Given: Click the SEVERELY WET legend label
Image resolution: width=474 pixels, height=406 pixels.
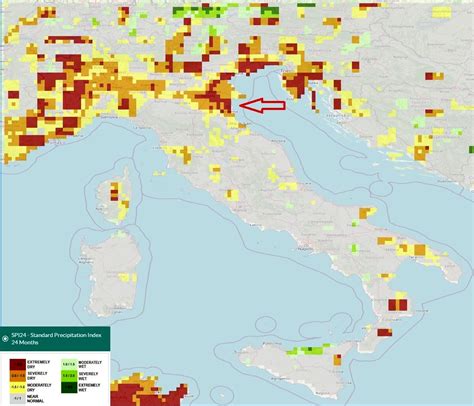Looking at the screenshot, I should (x=88, y=376).
